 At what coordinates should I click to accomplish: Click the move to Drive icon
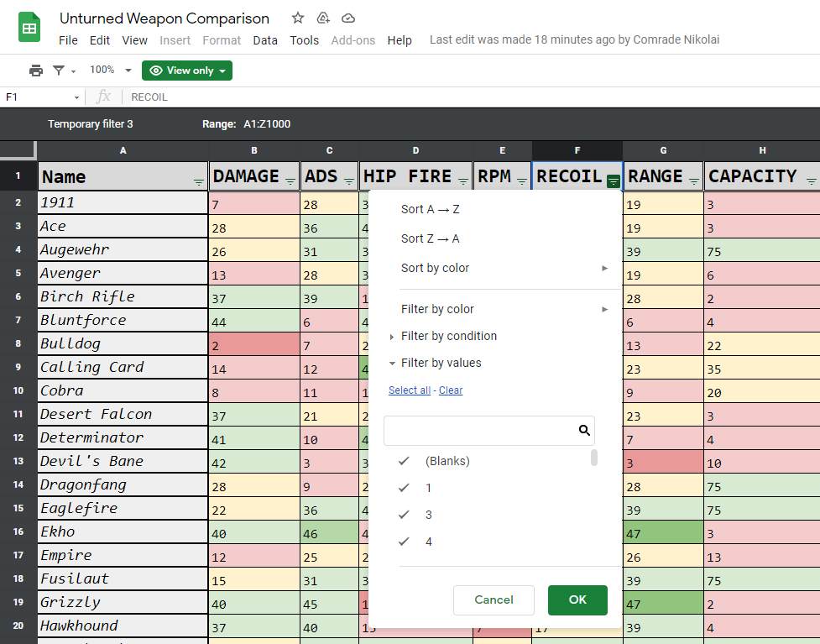pos(323,18)
